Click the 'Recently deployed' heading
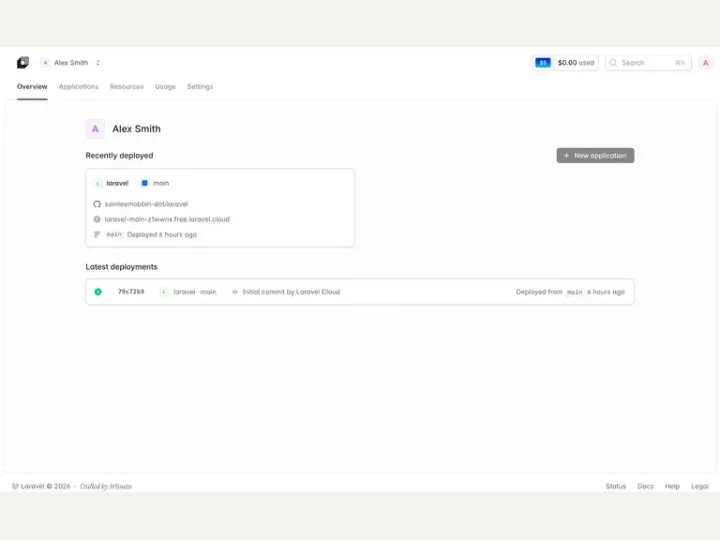This screenshot has width=720, height=540. [119, 156]
